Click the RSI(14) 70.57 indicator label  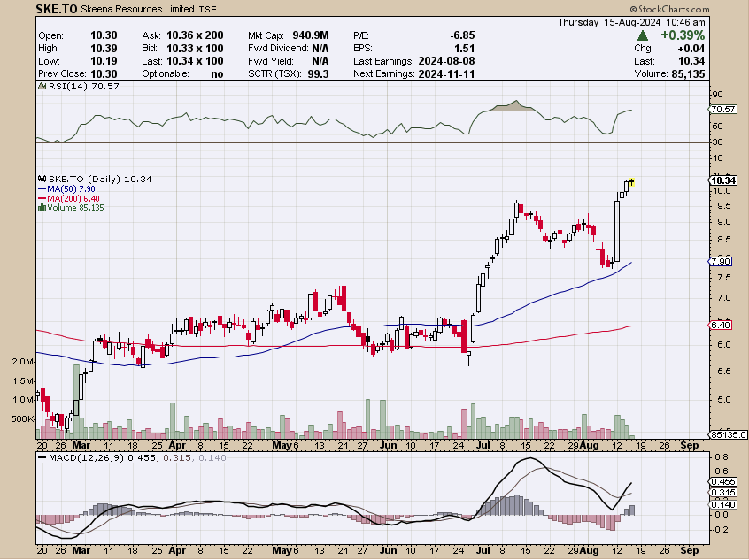[x=83, y=87]
